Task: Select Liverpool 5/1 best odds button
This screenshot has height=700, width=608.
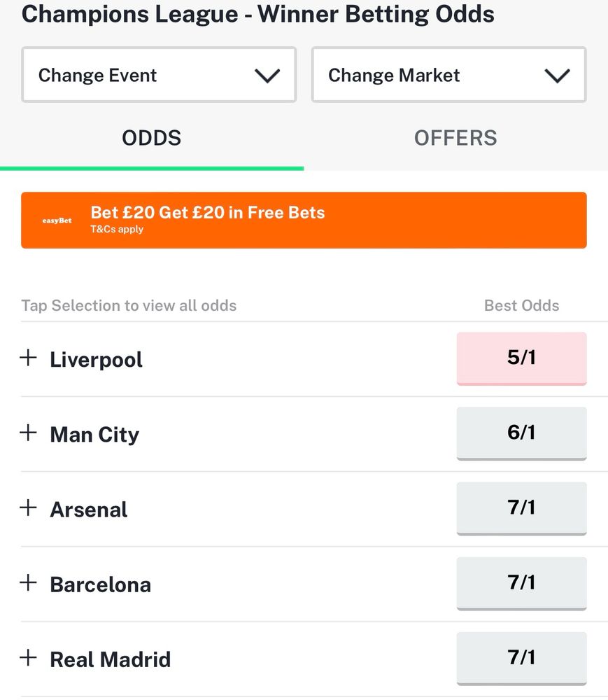Action: point(521,358)
